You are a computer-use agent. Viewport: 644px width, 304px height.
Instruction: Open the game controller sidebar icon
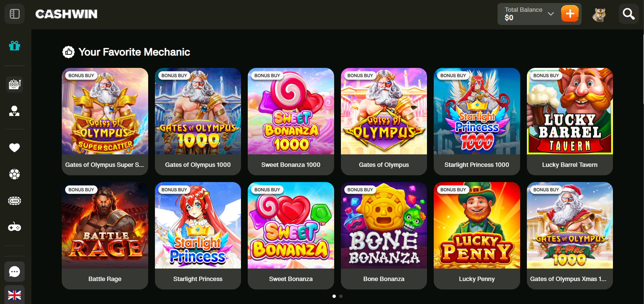15,227
